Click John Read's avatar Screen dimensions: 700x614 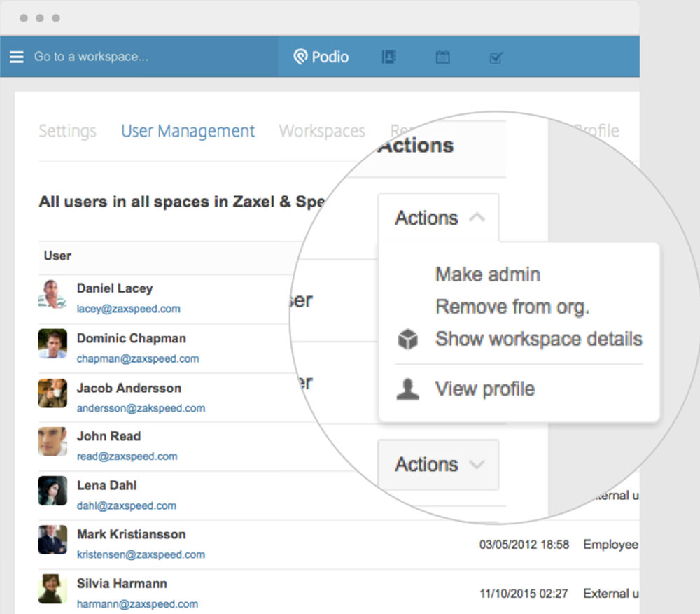(52, 442)
